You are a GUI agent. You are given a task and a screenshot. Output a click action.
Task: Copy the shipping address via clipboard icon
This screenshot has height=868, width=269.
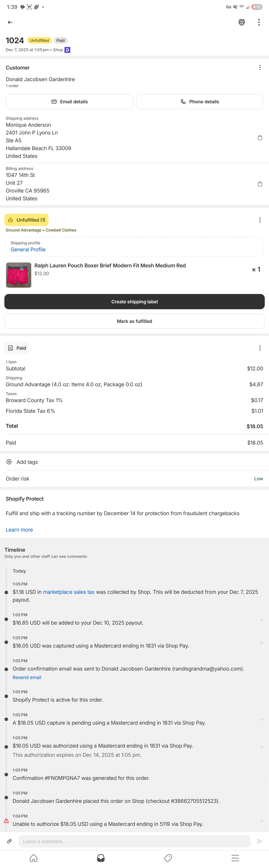[x=260, y=138]
